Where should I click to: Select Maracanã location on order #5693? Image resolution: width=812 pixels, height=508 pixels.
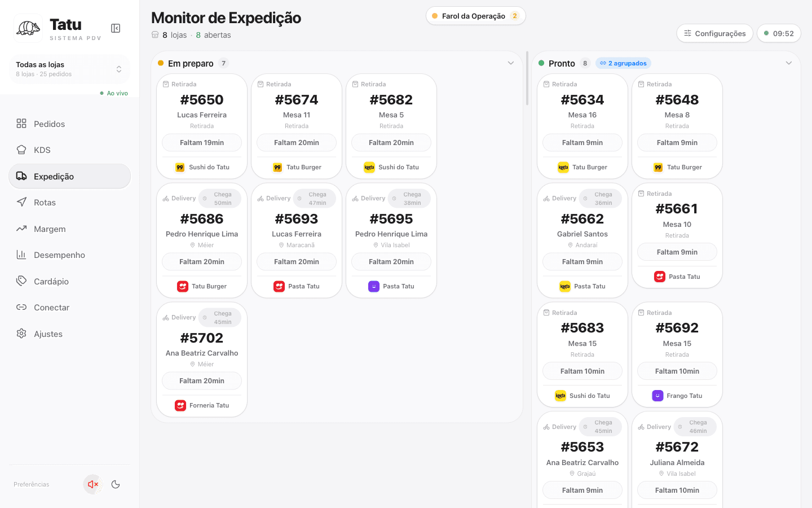click(297, 245)
